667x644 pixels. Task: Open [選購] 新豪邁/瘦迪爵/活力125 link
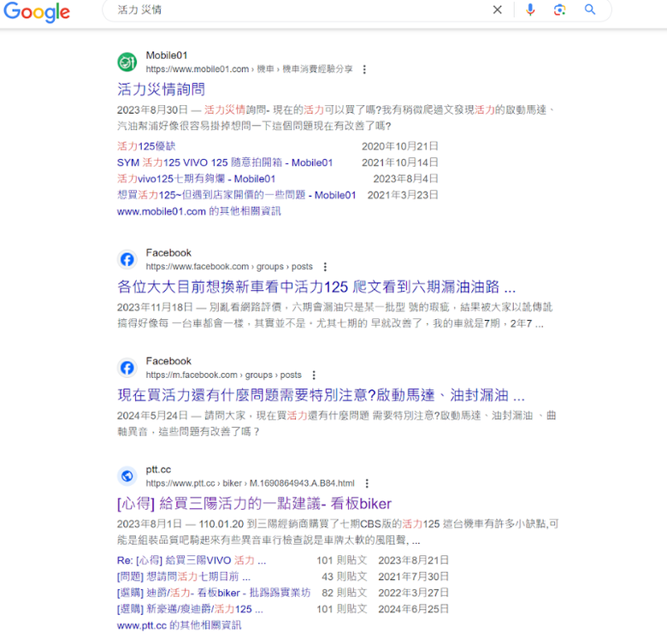tap(190, 609)
